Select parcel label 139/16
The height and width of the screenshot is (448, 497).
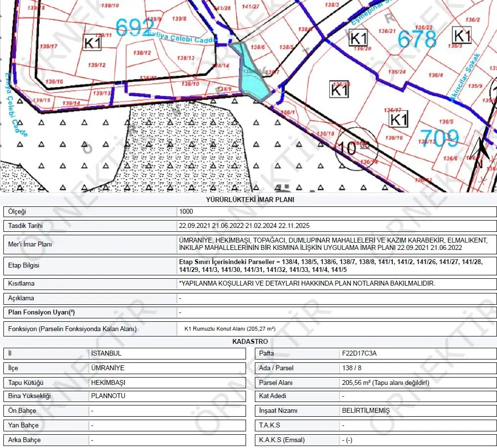pos(54,81)
